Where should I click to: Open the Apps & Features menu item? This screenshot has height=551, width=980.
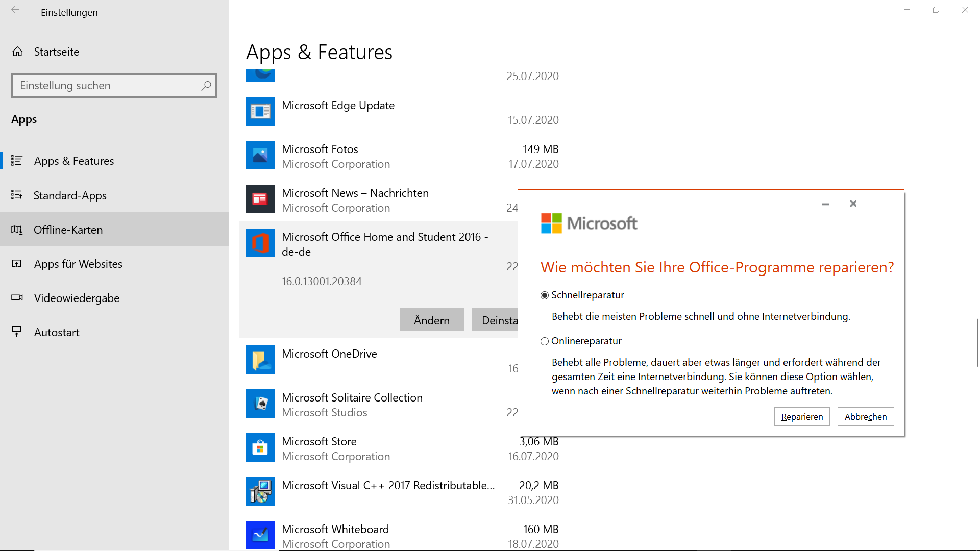[x=114, y=161]
